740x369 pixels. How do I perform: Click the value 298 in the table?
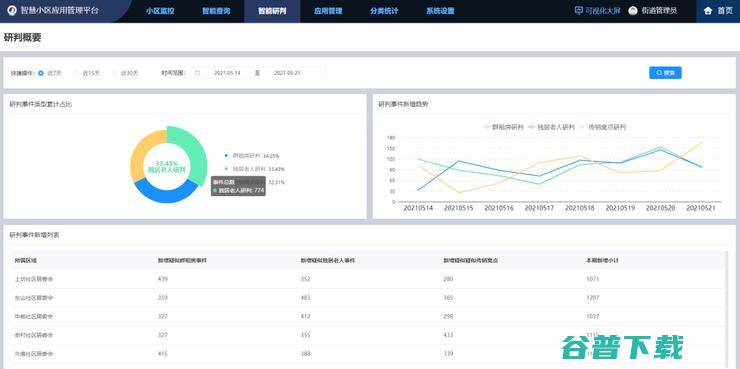[448, 317]
